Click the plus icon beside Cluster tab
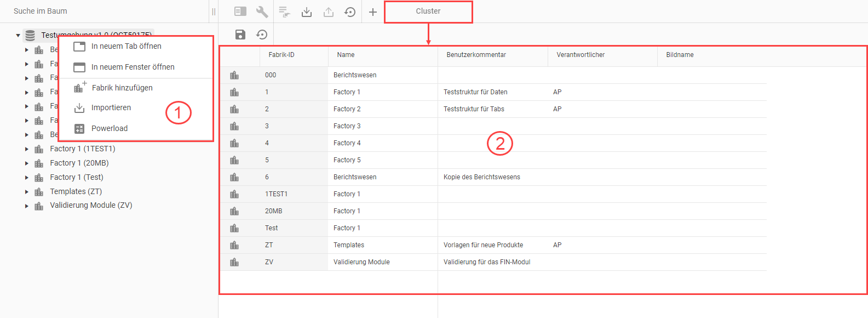Screen dimensions: 868x318 click(373, 12)
